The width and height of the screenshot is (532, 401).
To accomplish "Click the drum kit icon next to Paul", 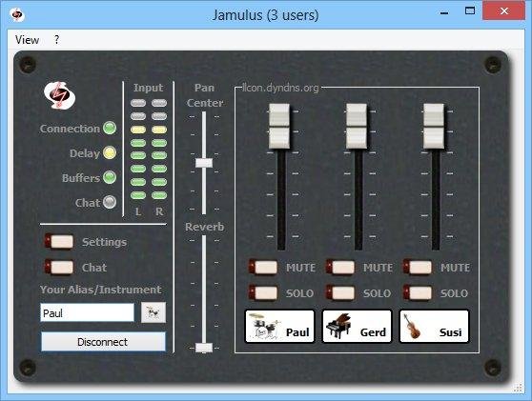I will click(264, 326).
